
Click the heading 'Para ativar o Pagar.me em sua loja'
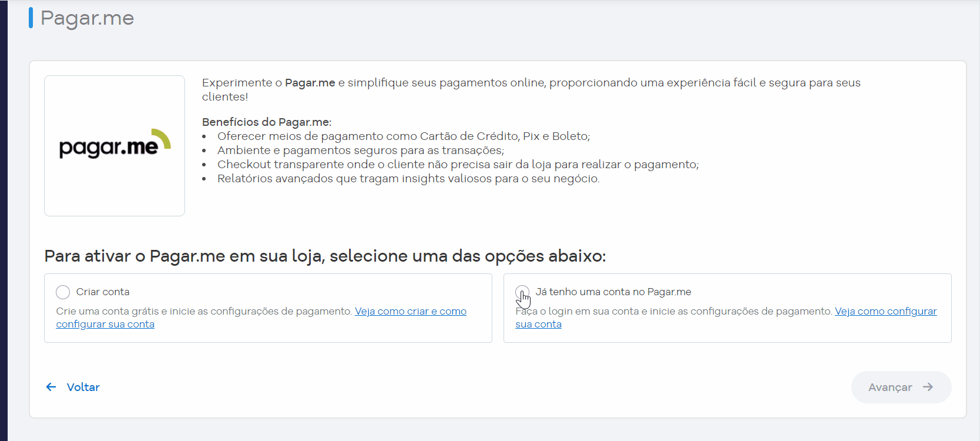coord(325,256)
